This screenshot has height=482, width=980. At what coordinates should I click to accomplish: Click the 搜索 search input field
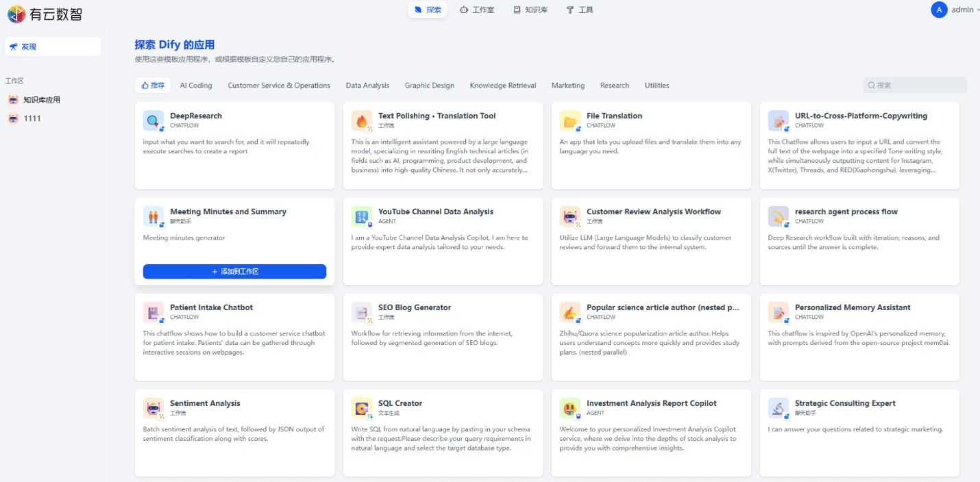(918, 86)
